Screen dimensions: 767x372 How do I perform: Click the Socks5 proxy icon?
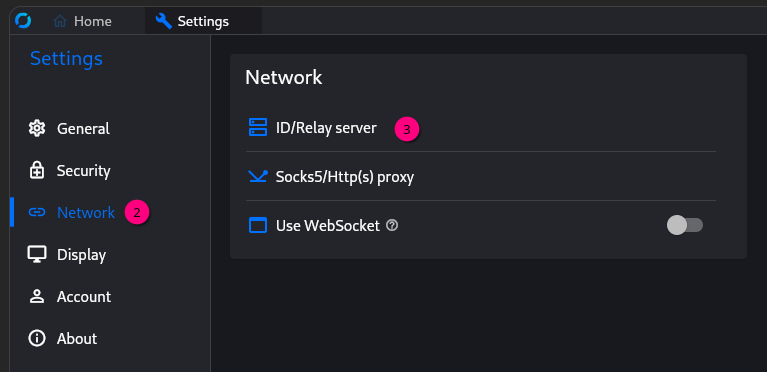pyautogui.click(x=258, y=176)
